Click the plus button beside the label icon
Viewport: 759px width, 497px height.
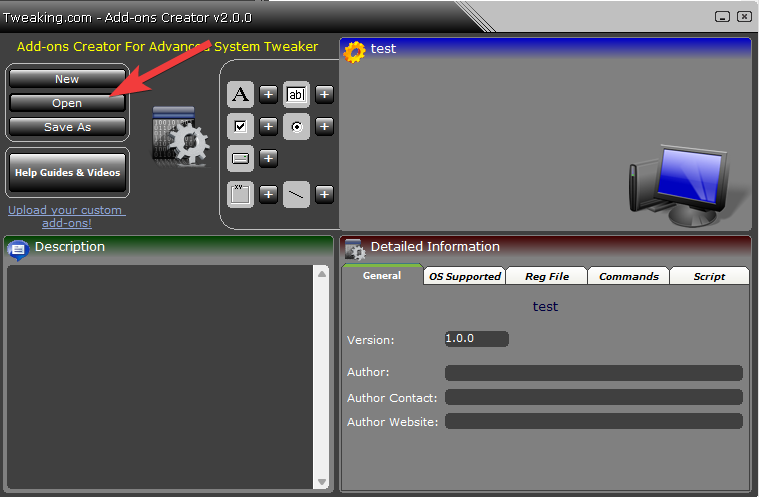pos(269,95)
